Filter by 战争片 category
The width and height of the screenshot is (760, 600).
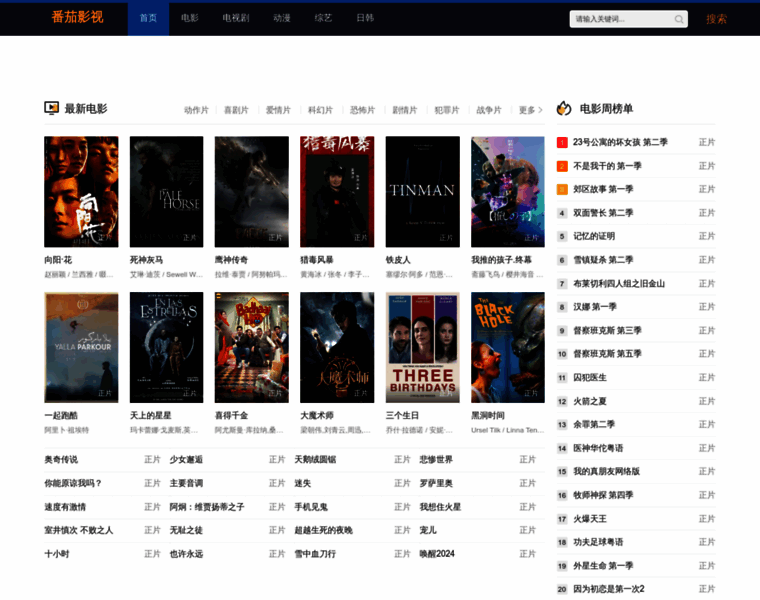coord(489,111)
